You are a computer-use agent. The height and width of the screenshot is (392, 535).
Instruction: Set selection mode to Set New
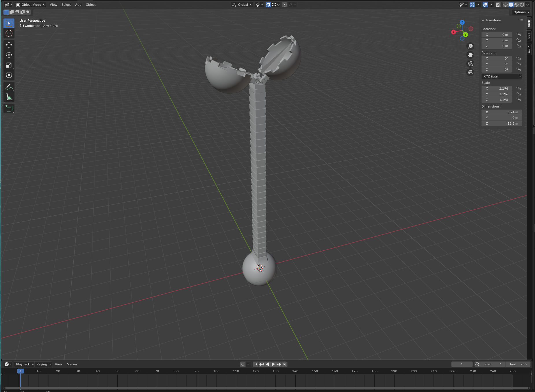[x=6, y=12]
